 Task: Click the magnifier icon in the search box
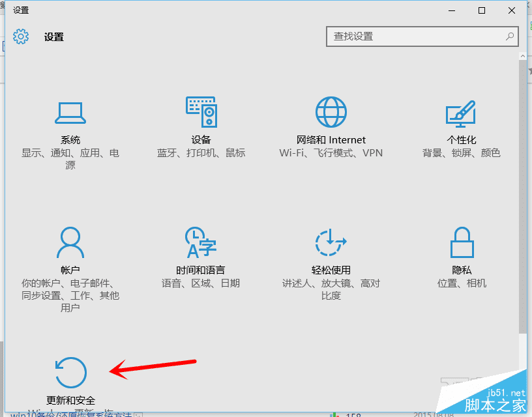510,37
